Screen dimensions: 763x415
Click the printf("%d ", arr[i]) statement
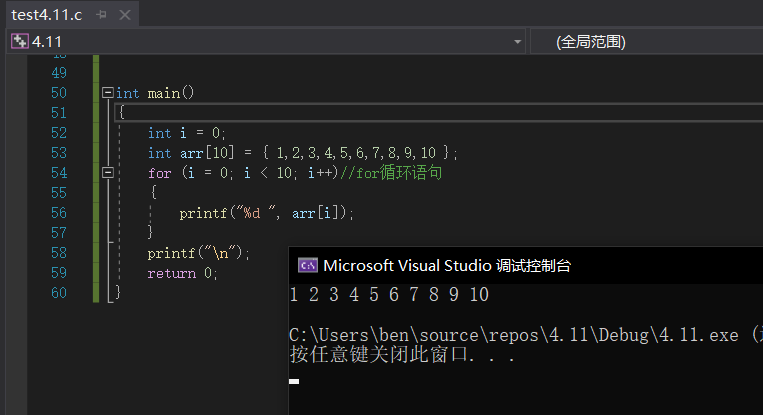click(267, 213)
